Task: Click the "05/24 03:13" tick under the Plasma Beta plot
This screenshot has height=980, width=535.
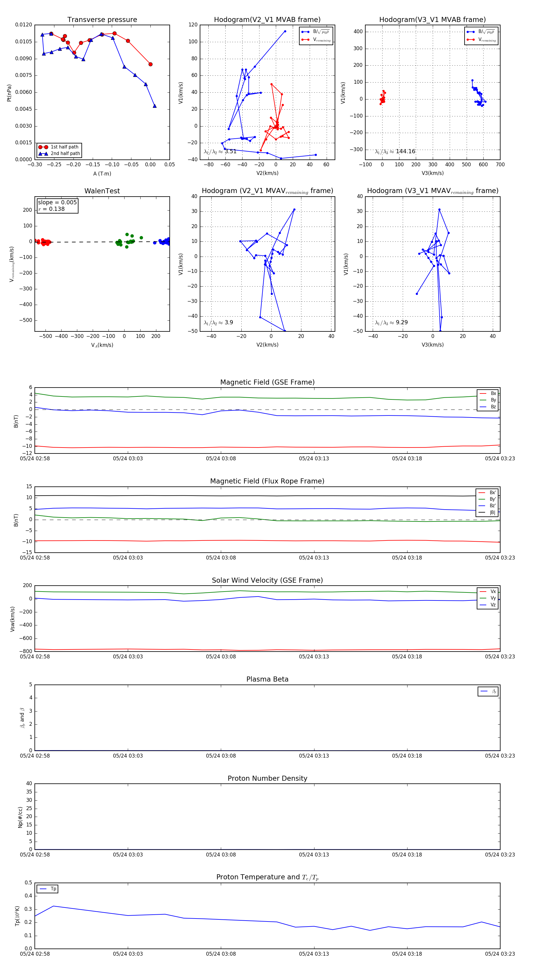Action: coord(314,756)
